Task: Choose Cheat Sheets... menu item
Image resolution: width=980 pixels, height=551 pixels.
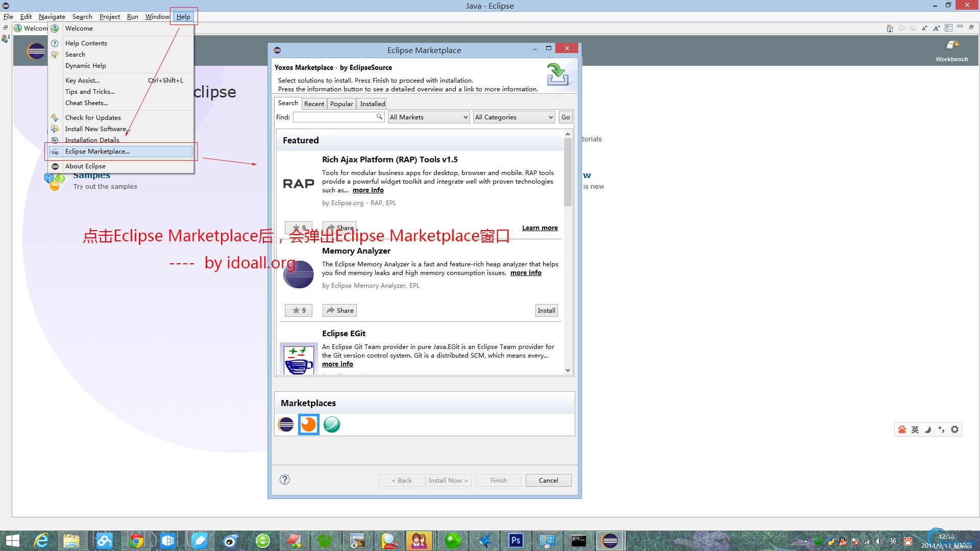Action: [120, 103]
